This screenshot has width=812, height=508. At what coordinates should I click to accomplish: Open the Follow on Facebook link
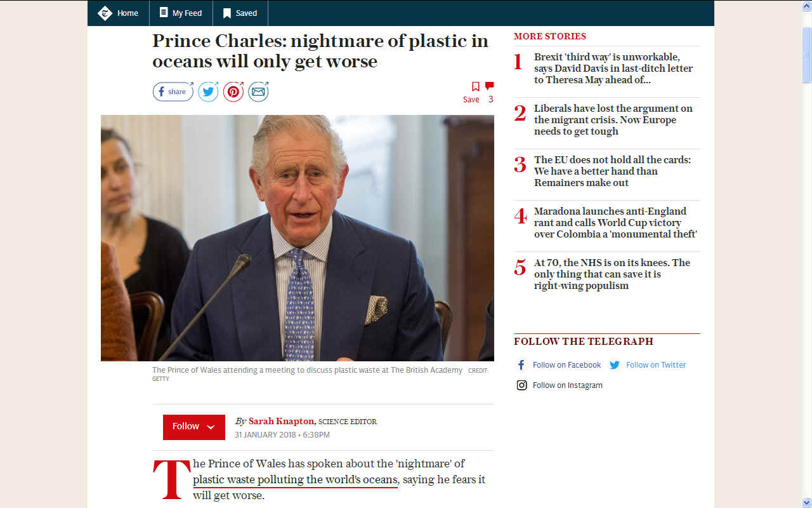566,364
